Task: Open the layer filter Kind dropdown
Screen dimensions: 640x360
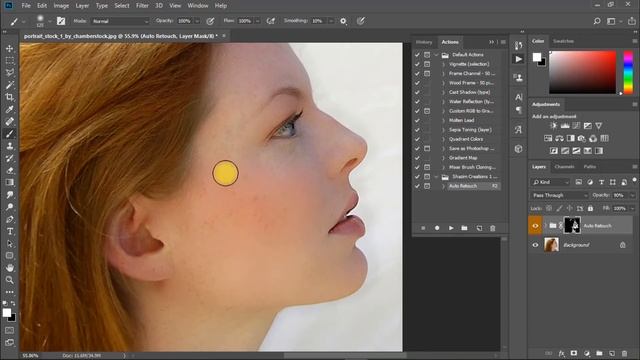Action: (x=551, y=182)
